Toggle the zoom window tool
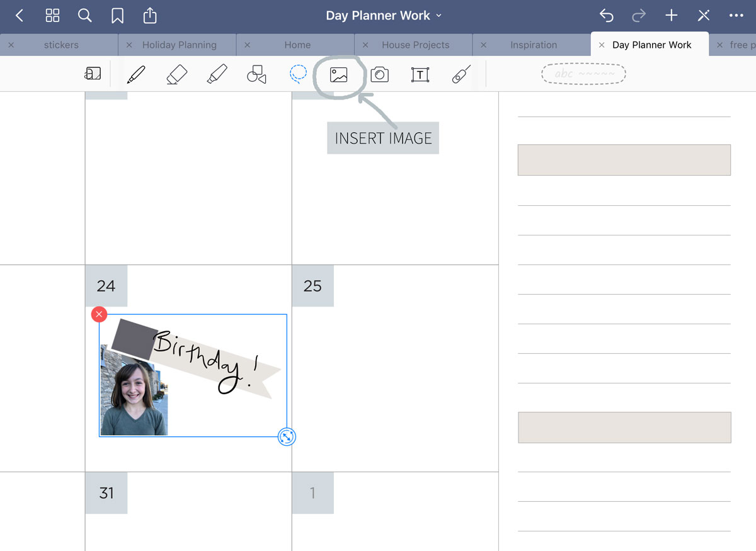 93,74
